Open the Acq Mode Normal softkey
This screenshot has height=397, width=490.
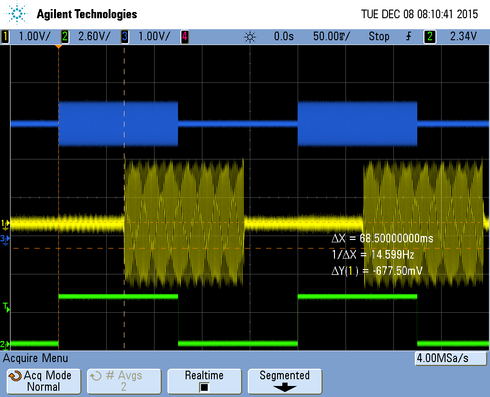[x=44, y=381]
